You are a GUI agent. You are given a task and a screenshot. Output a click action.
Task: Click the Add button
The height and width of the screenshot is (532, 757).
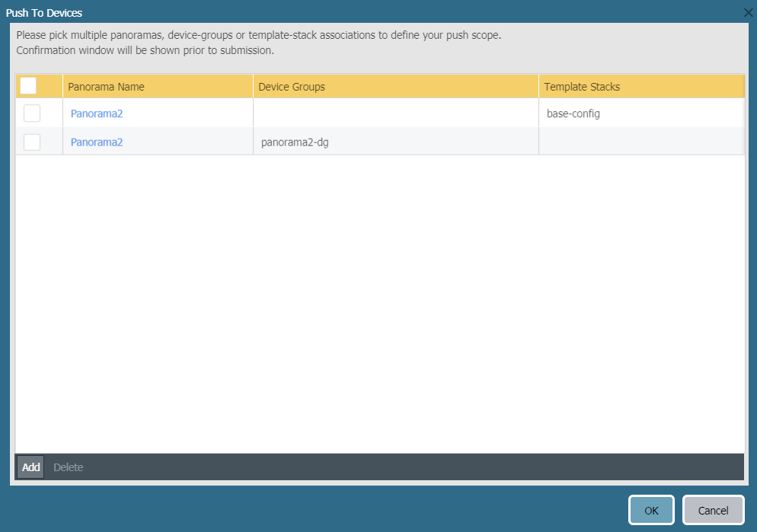(x=31, y=467)
